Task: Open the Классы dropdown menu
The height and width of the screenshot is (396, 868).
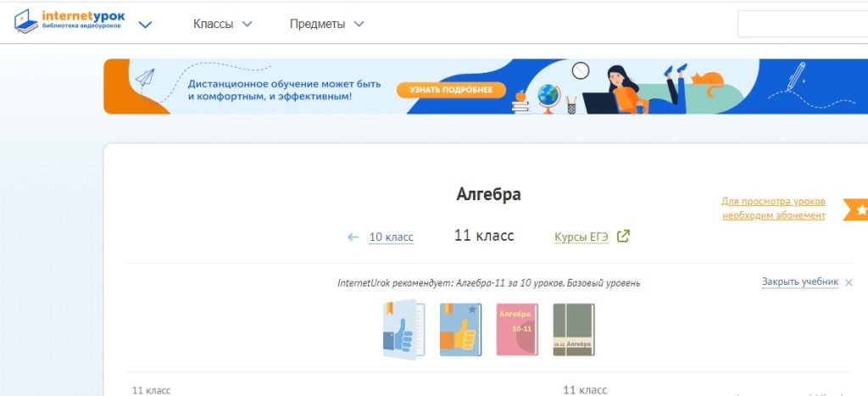Action: (223, 24)
